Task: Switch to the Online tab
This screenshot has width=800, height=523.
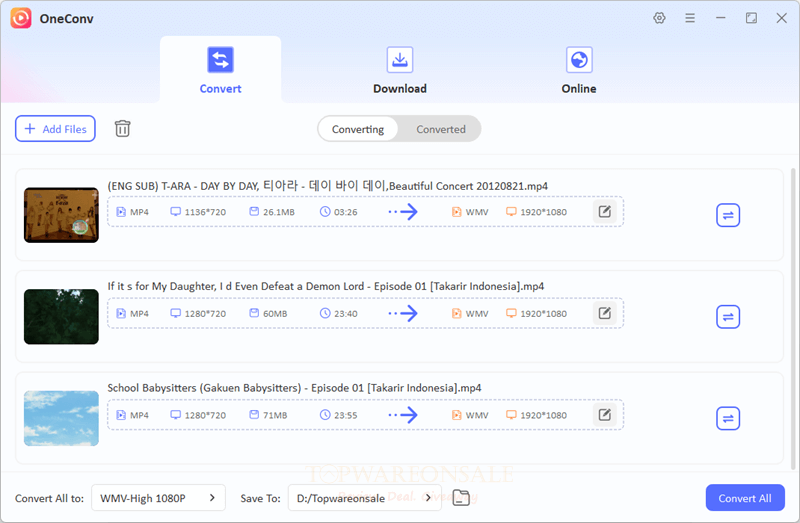Action: click(x=579, y=70)
